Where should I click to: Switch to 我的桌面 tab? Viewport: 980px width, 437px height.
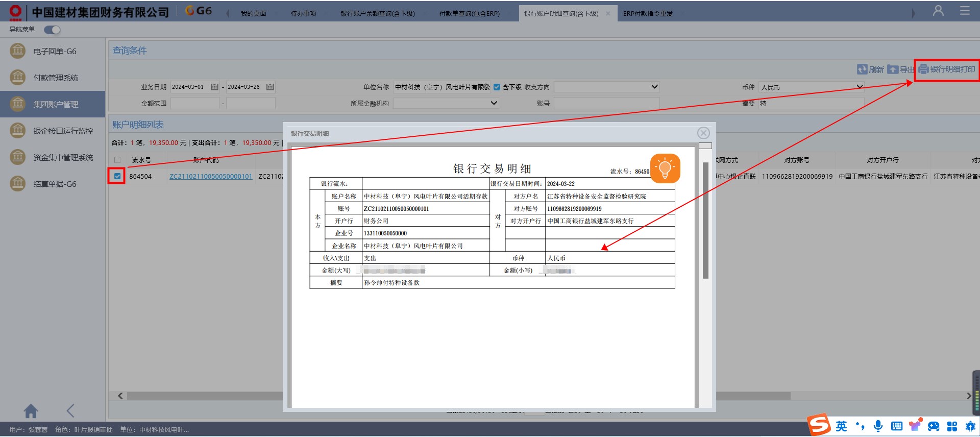tap(254, 13)
